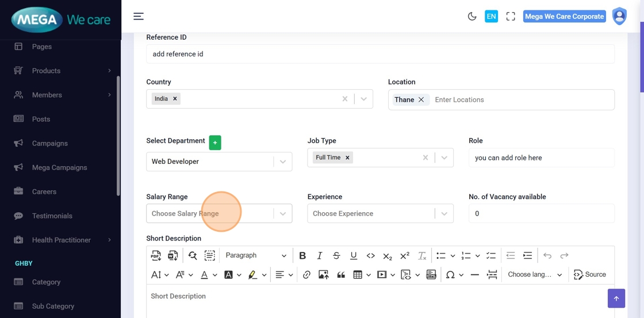Export to PDF from editor toolbar
The width and height of the screenshot is (644, 318).
coord(156,256)
